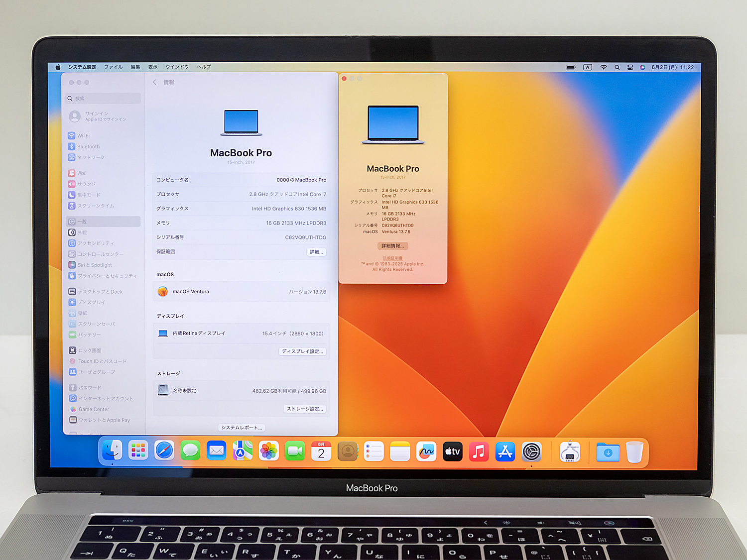
Task: Open 表示 menu
Action: pos(153,67)
